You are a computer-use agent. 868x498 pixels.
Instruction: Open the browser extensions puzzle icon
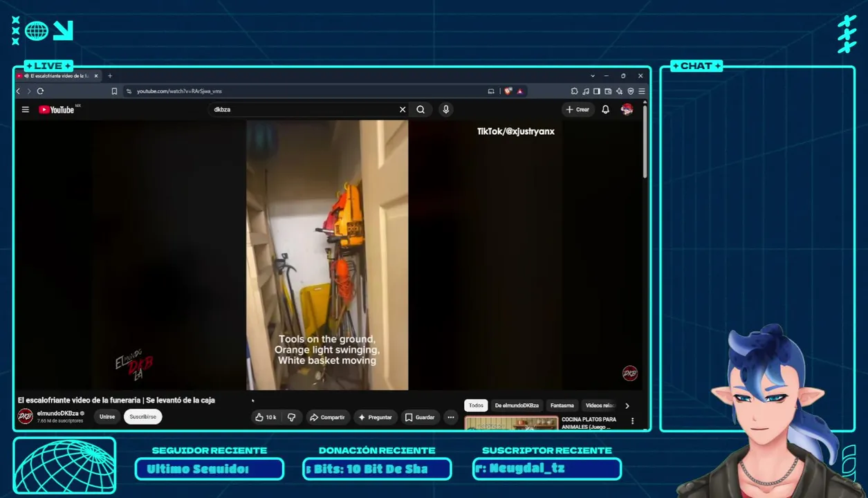[574, 91]
